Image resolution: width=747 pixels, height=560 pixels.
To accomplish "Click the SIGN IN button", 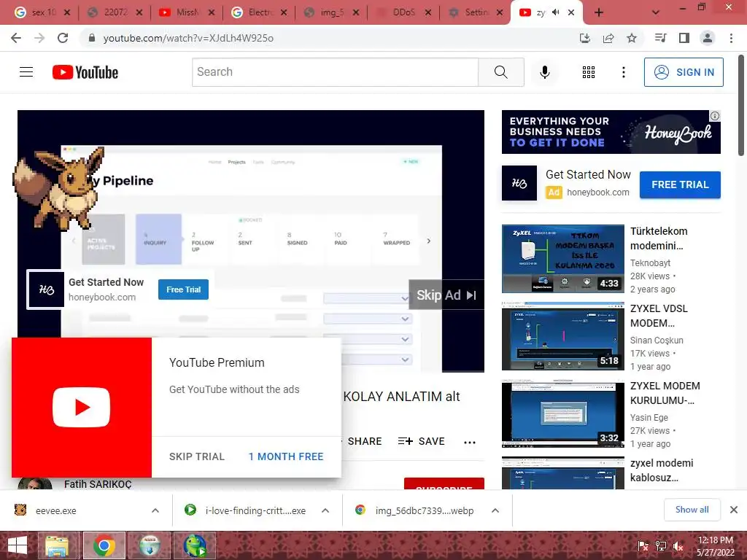I will (683, 72).
